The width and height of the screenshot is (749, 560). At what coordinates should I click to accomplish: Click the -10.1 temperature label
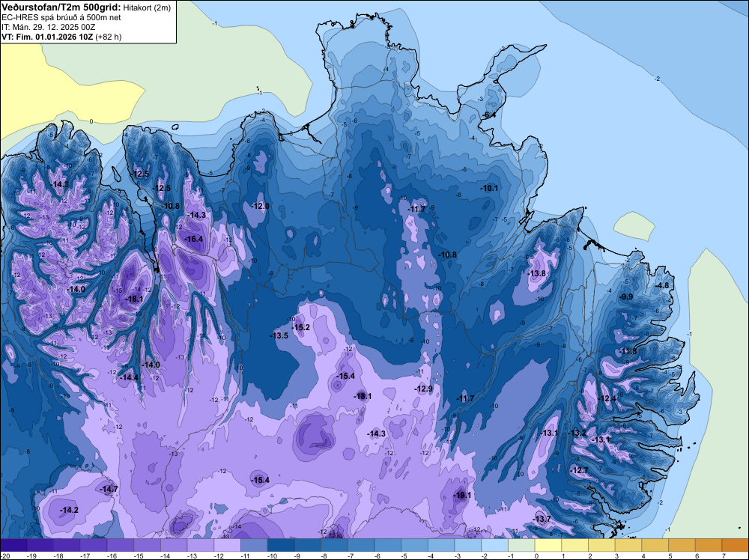pos(489,188)
